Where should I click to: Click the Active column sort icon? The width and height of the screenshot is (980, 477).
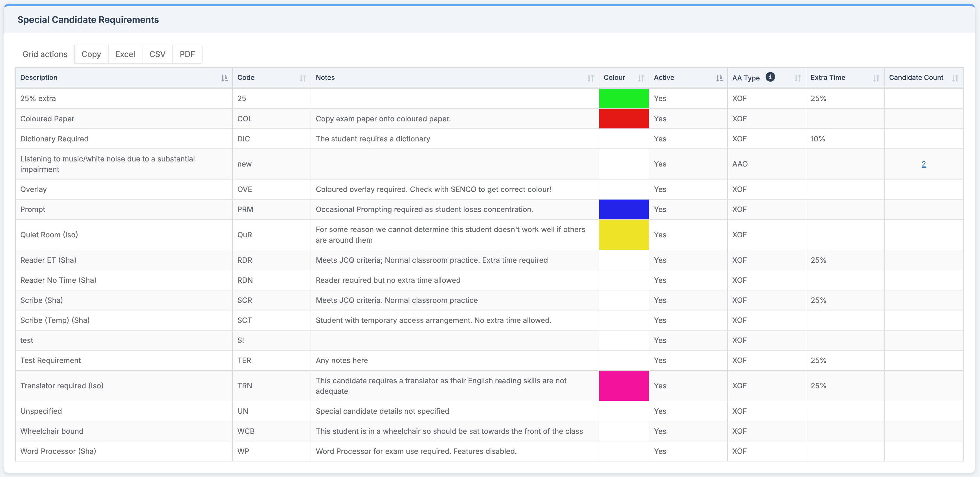click(719, 78)
